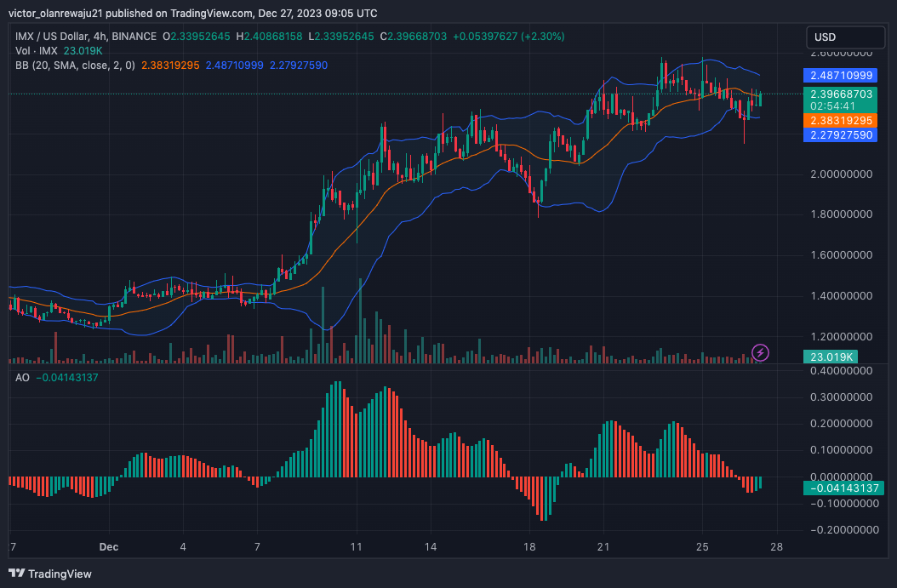The image size is (897, 588).
Task: Click the 2.48710999 upper band price tag
Action: click(x=840, y=75)
